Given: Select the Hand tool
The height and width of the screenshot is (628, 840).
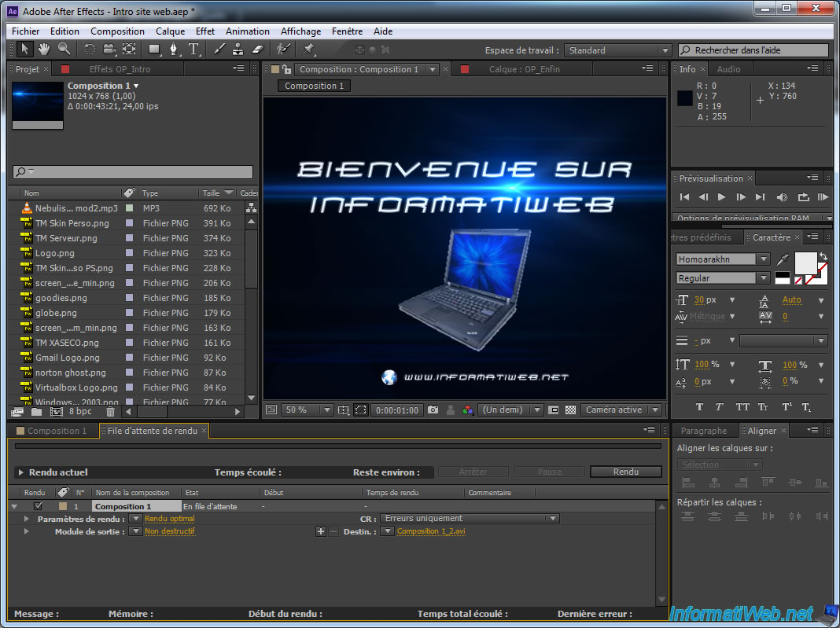Looking at the screenshot, I should 44,50.
